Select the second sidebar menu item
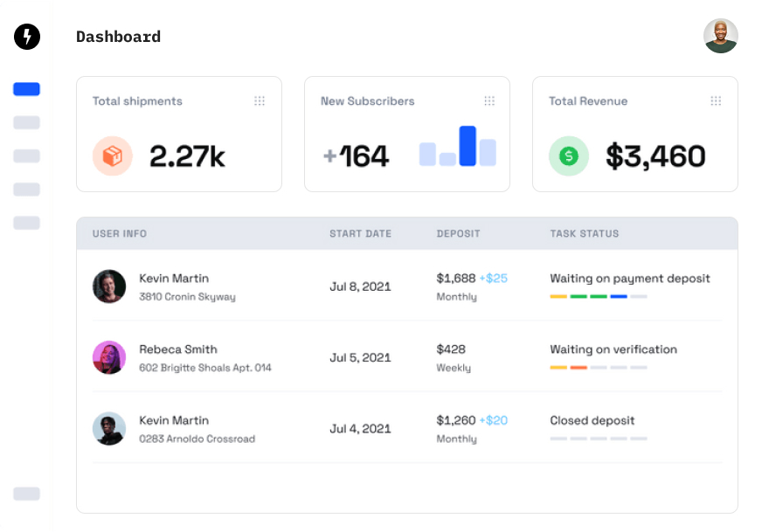The image size is (762, 532). (x=27, y=122)
